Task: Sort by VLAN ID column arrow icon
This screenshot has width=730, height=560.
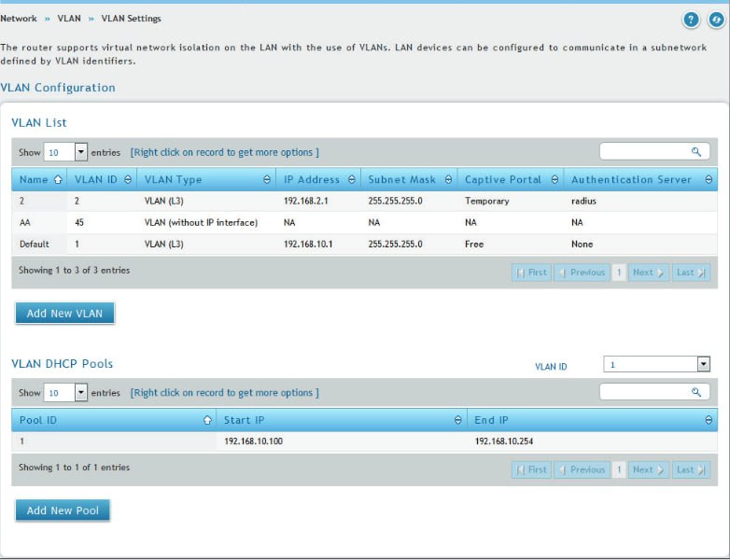Action: click(x=128, y=180)
